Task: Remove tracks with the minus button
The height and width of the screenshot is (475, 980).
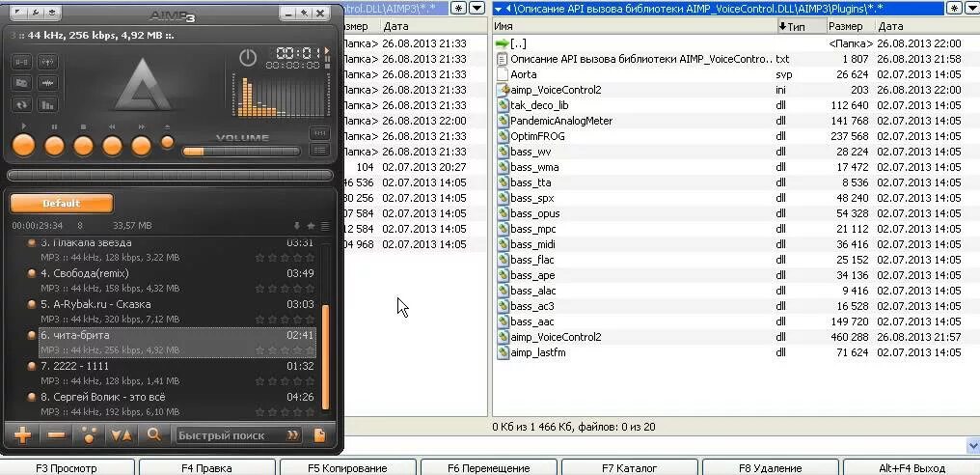Action: coord(56,435)
